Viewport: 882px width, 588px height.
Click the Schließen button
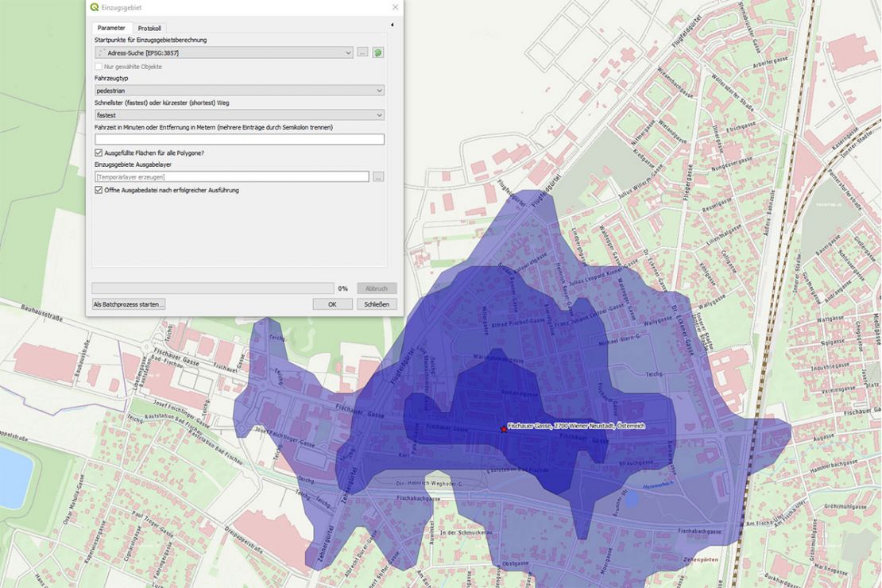[377, 304]
